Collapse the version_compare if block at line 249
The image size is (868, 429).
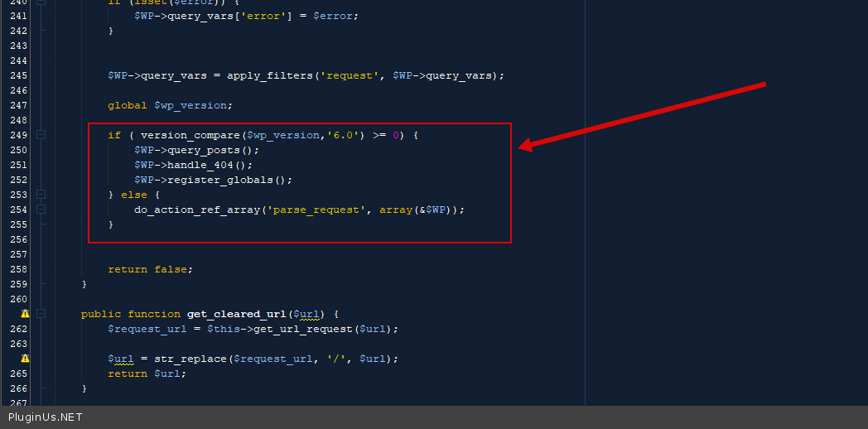(41, 135)
